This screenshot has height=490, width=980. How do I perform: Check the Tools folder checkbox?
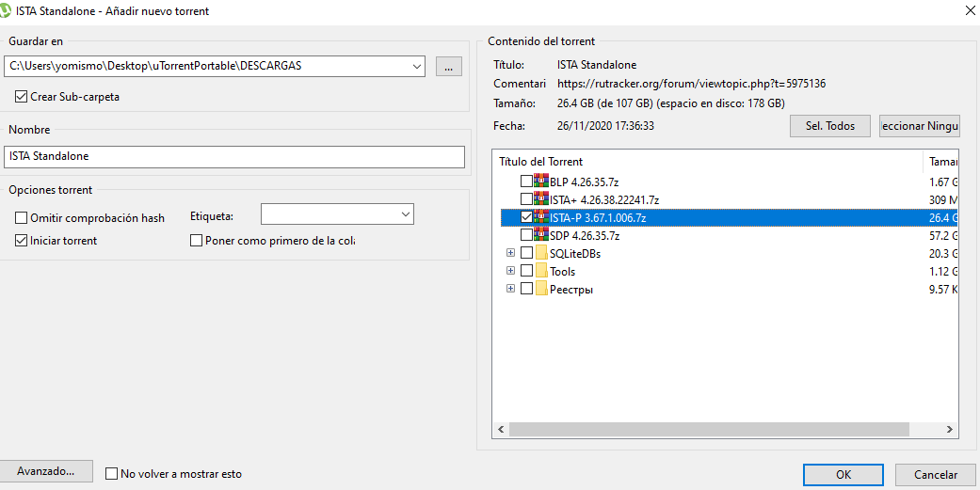tap(527, 272)
